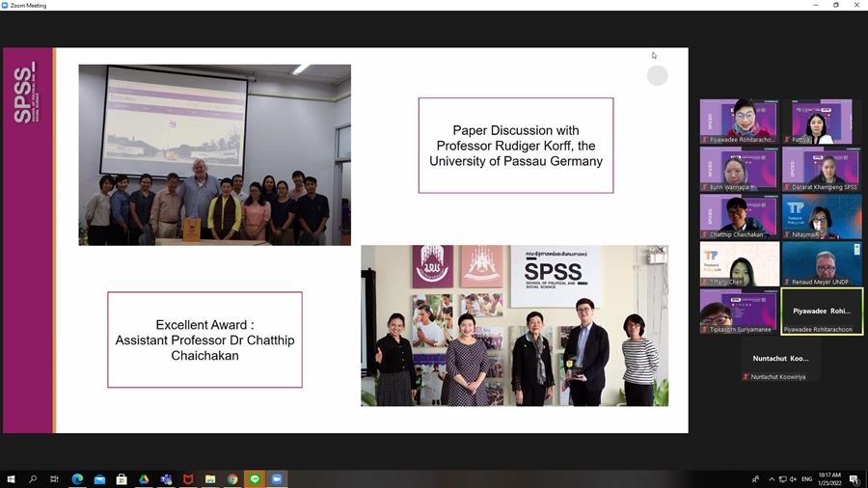868x488 pixels.
Task: Launch Google Drive from the taskbar
Action: [144, 479]
